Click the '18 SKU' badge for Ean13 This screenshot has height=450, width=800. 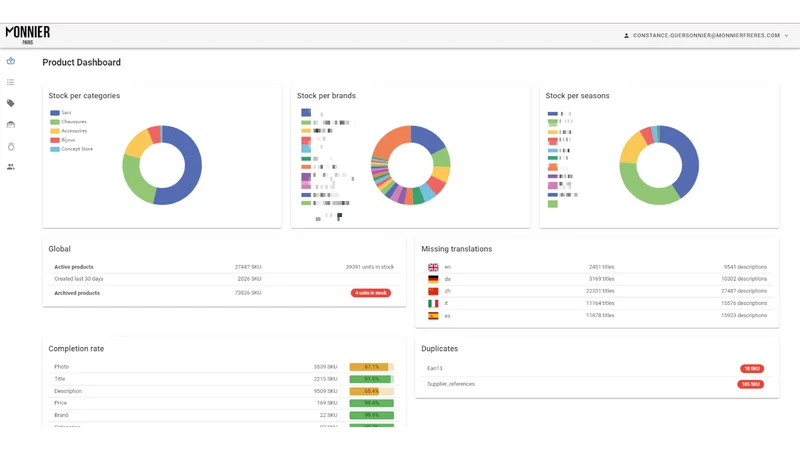tap(752, 368)
